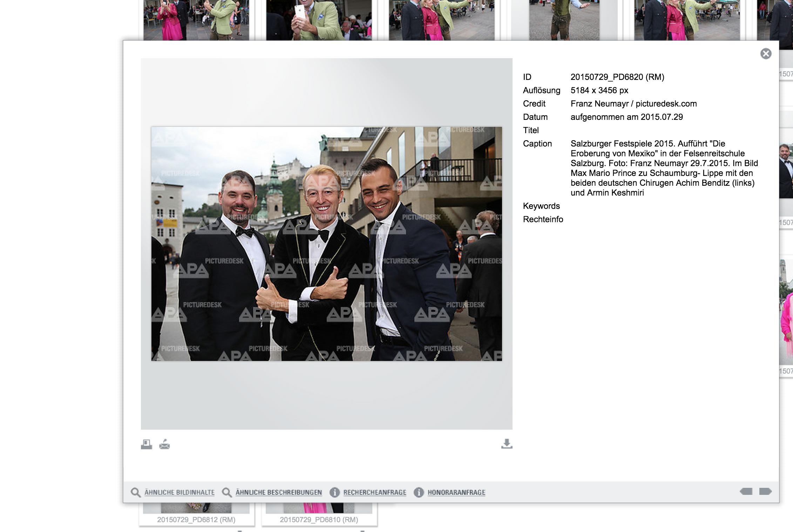
Task: Click the download arrow icon
Action: 507,444
